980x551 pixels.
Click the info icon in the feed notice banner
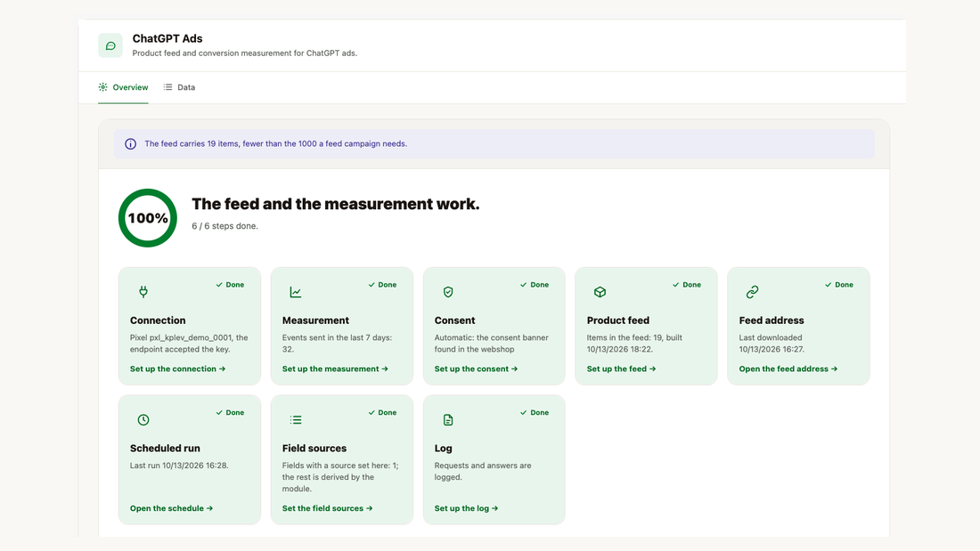130,143
